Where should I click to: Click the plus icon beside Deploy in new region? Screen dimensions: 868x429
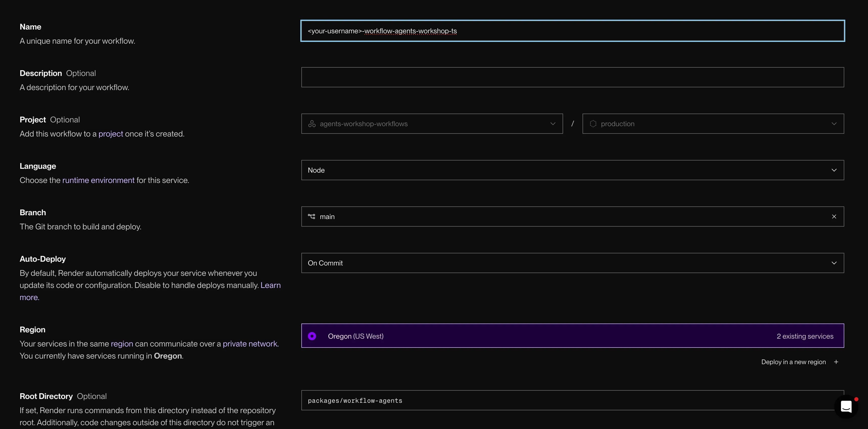click(x=836, y=362)
